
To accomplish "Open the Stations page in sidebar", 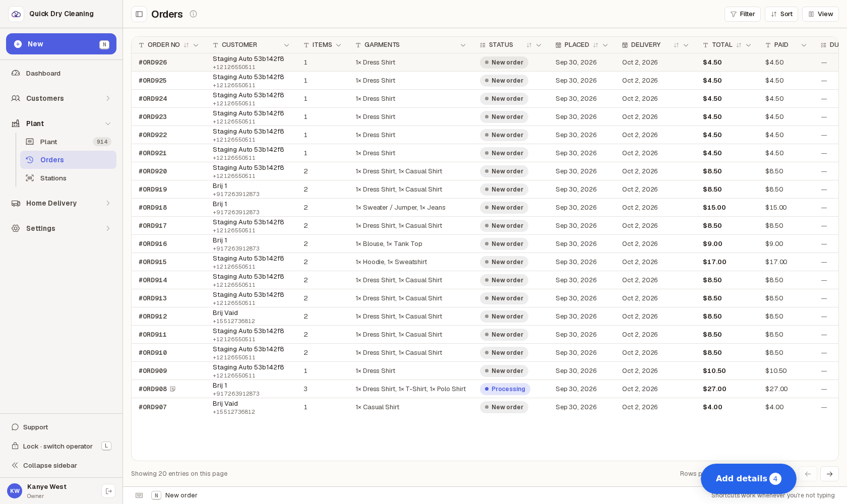I will click(68, 178).
